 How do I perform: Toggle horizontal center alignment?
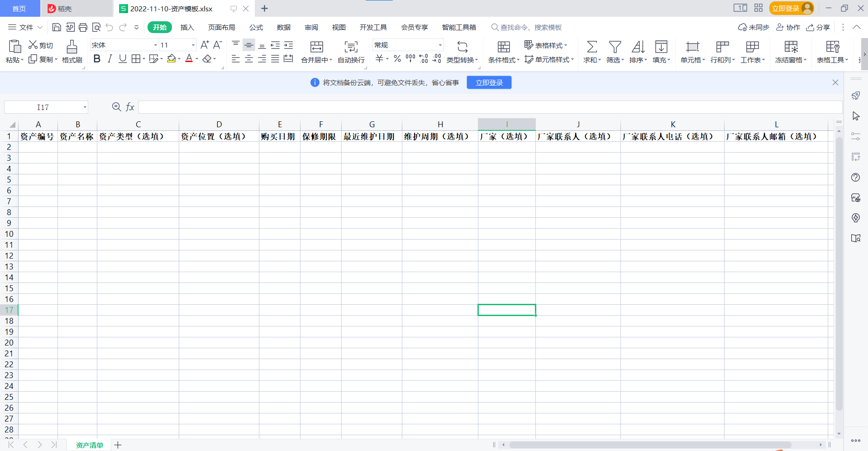248,59
